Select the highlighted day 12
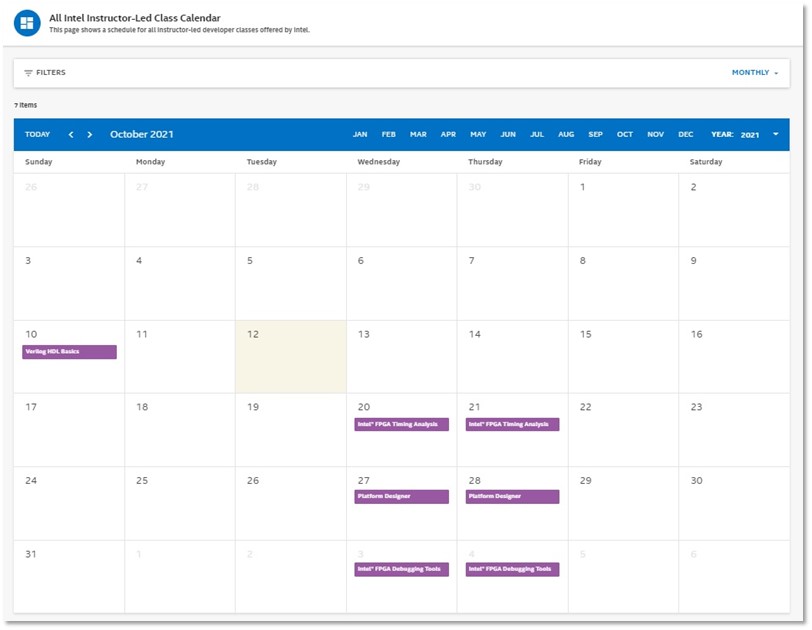Viewport: 812px width, 630px height. click(x=291, y=357)
